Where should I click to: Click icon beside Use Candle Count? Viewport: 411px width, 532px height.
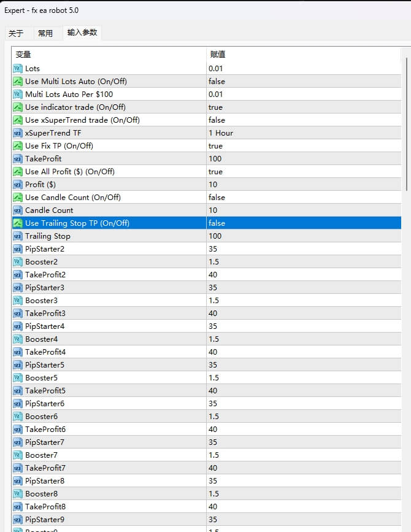(18, 198)
